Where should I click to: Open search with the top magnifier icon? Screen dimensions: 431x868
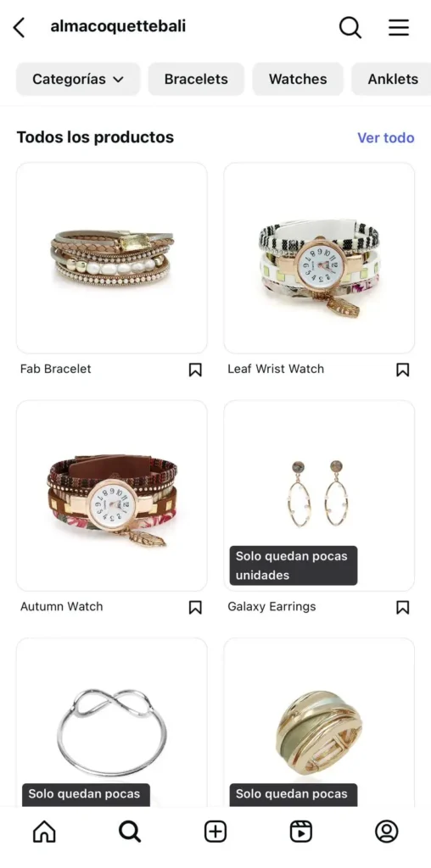pos(350,27)
